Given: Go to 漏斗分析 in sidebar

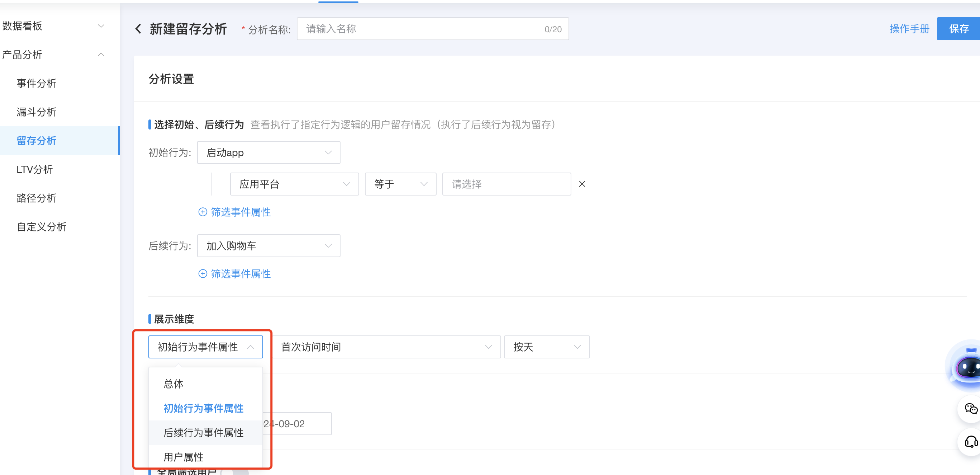Looking at the screenshot, I should coord(37,112).
